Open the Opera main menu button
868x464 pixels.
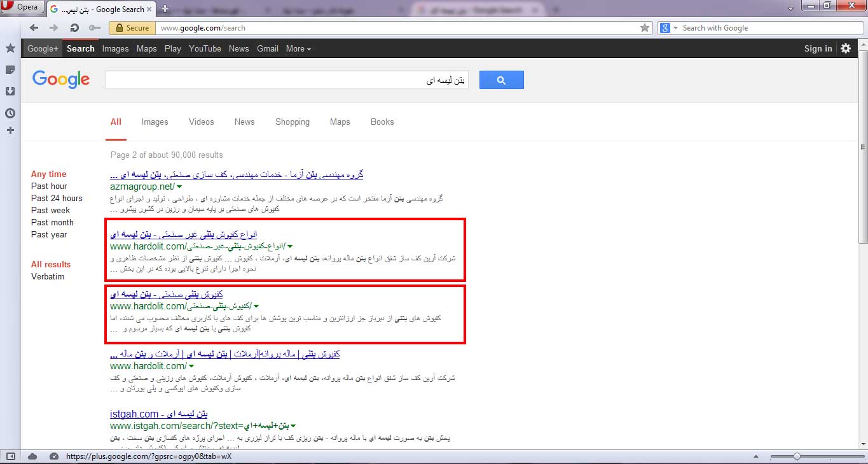tap(22, 7)
